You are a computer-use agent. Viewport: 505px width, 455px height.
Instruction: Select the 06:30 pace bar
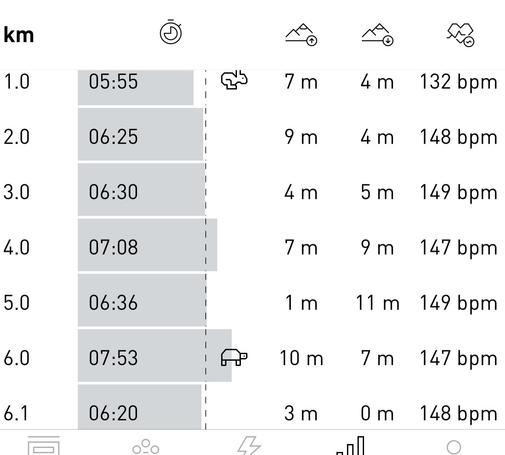pos(141,190)
